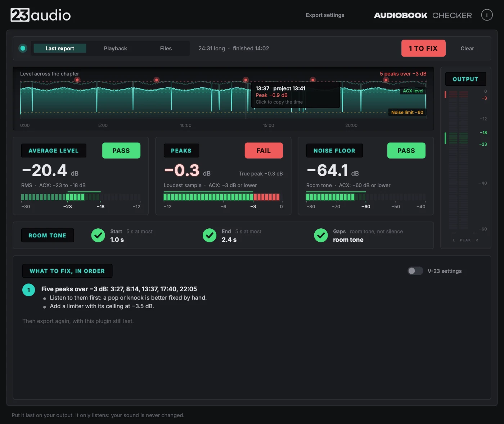Click the Peaks loudest sample meter bar
Screen dimensions: 504x424
pos(223,197)
